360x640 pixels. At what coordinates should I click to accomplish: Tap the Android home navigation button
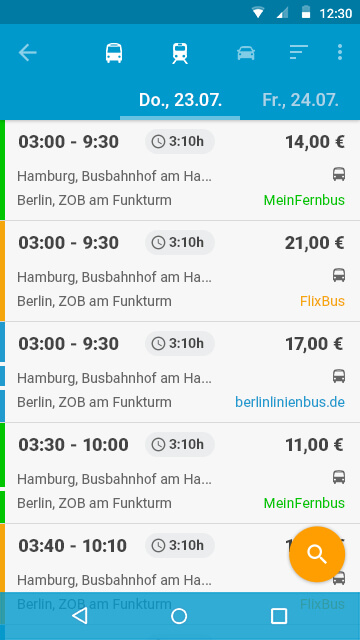click(179, 616)
